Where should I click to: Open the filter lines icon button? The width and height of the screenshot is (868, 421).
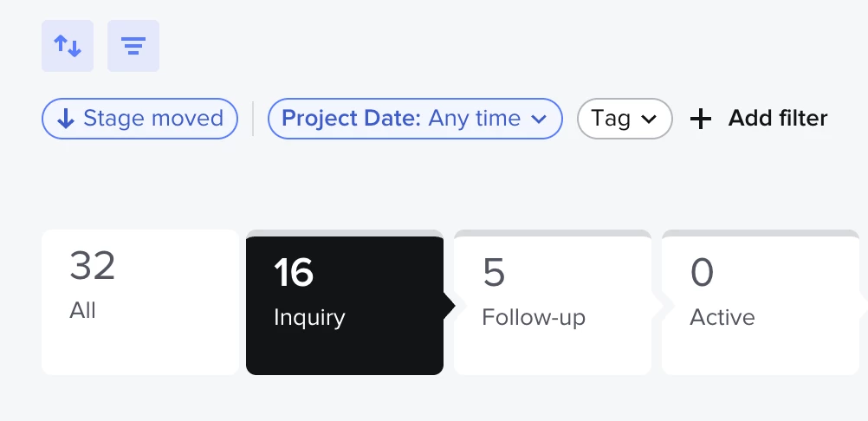point(133,46)
